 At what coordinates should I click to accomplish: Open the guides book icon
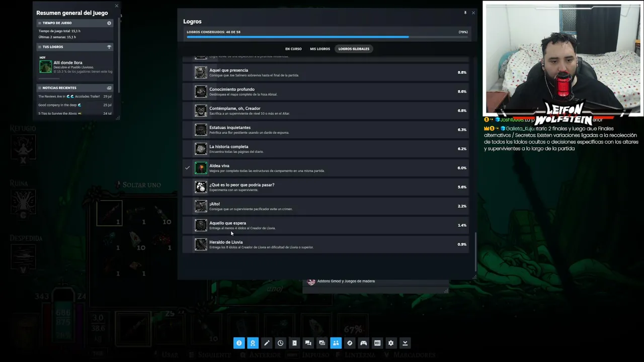(294, 343)
